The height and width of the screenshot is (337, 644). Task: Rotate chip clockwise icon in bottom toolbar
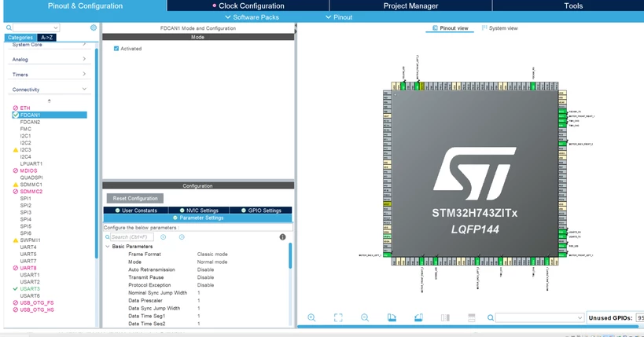392,317
